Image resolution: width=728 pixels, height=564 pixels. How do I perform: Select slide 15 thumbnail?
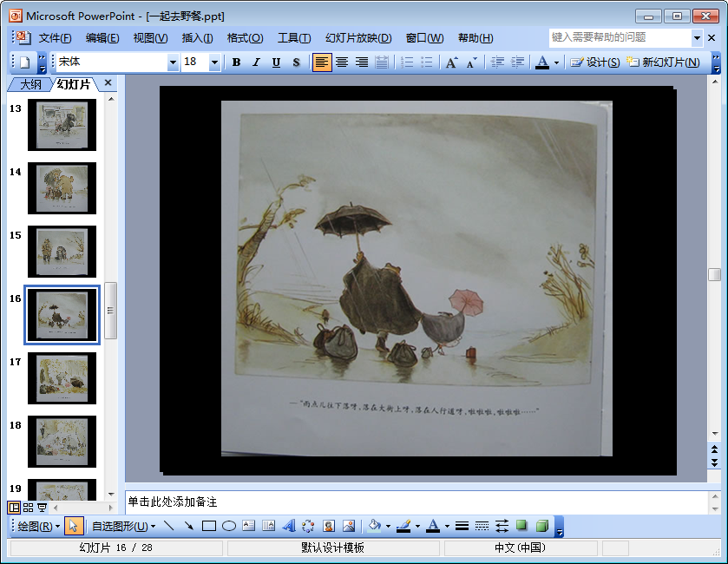(62, 252)
